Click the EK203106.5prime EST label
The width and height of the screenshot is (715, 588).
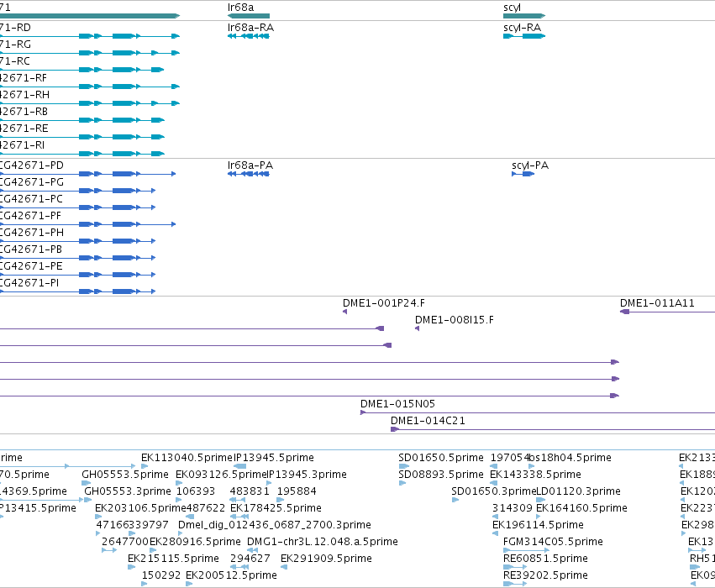(141, 508)
